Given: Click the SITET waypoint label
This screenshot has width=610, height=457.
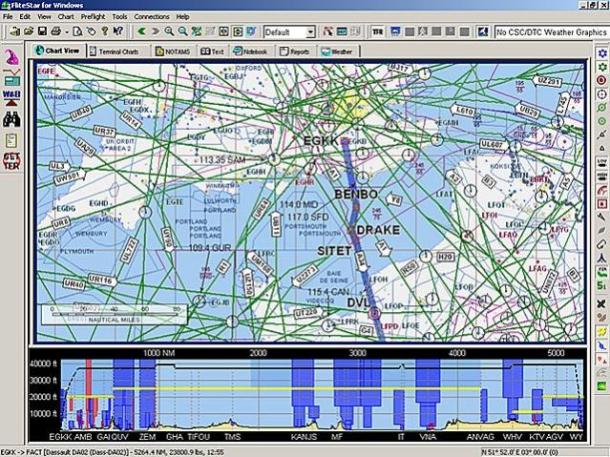Looking at the screenshot, I should 335,251.
